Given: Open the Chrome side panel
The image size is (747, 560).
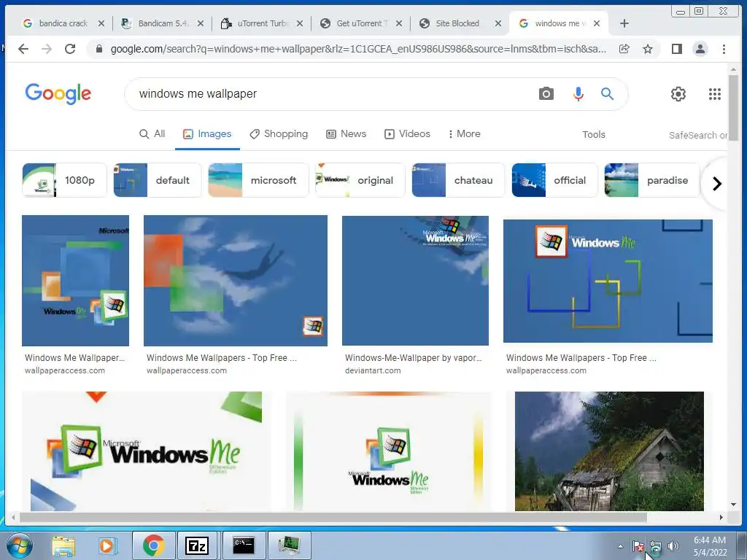Looking at the screenshot, I should [x=676, y=49].
